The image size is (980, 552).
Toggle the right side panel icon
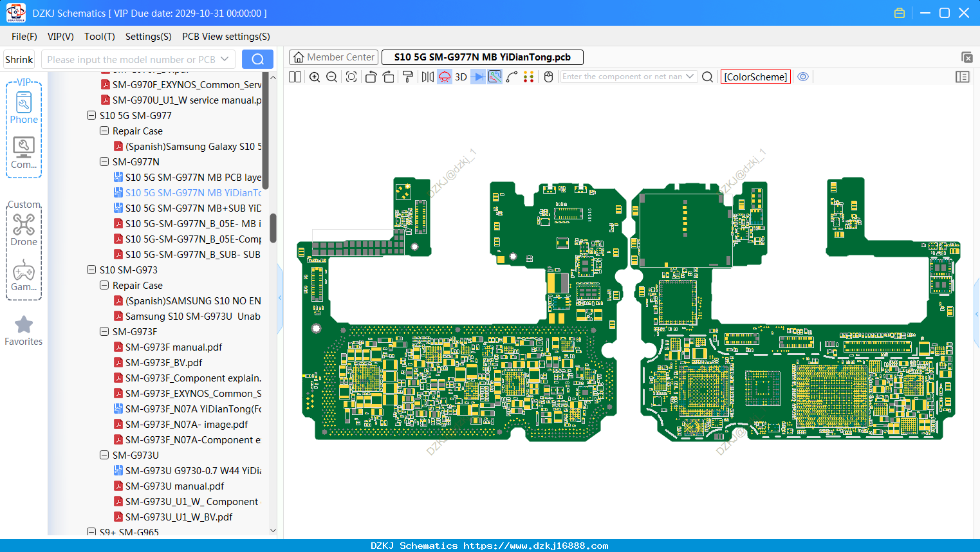click(x=963, y=77)
